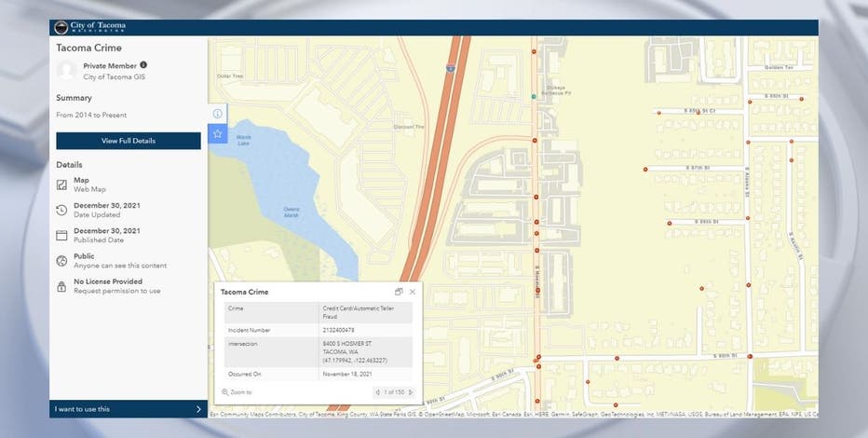Click the No License lock icon
This screenshot has height=438, width=868.
point(61,286)
